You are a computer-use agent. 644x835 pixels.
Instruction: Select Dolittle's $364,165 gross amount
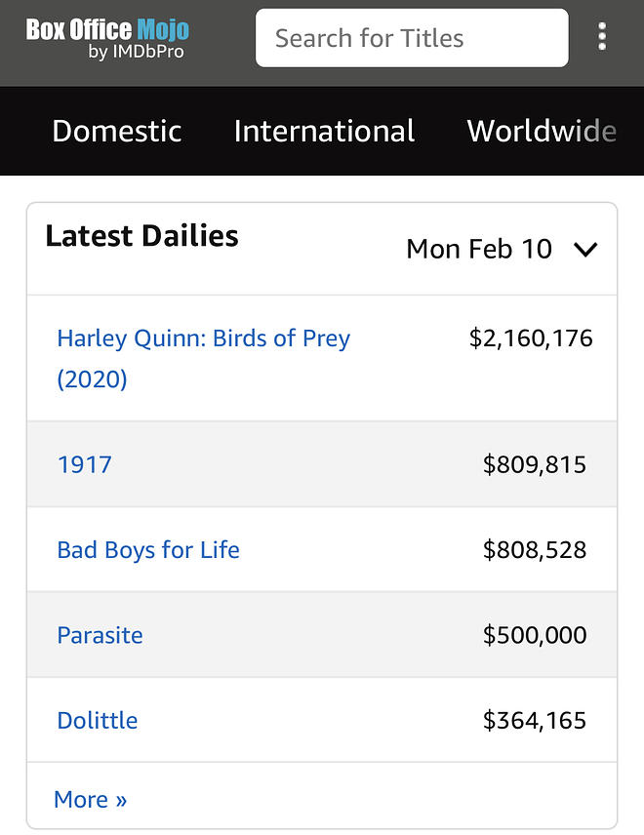tap(535, 721)
